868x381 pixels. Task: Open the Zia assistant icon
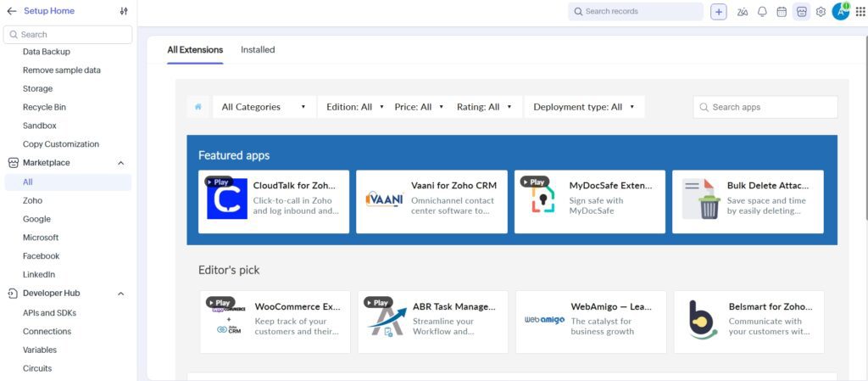pos(743,12)
